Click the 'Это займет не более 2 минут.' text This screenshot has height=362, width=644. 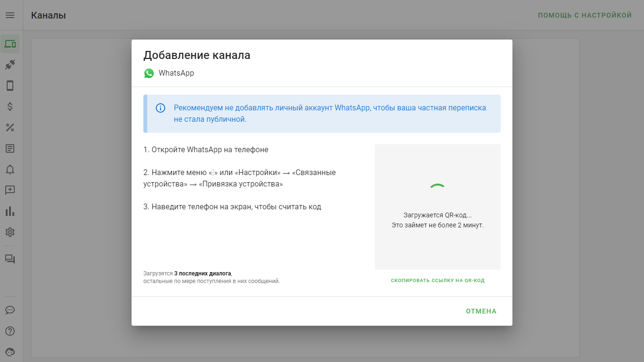tap(438, 225)
